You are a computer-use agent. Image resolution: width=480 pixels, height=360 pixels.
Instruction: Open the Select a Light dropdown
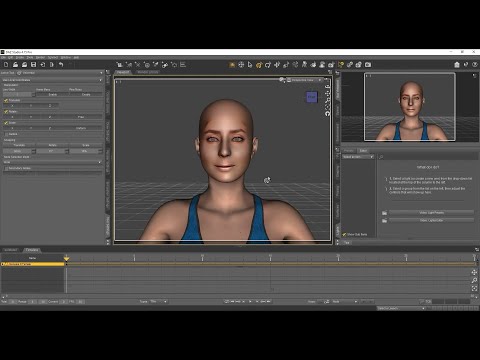tap(358, 157)
